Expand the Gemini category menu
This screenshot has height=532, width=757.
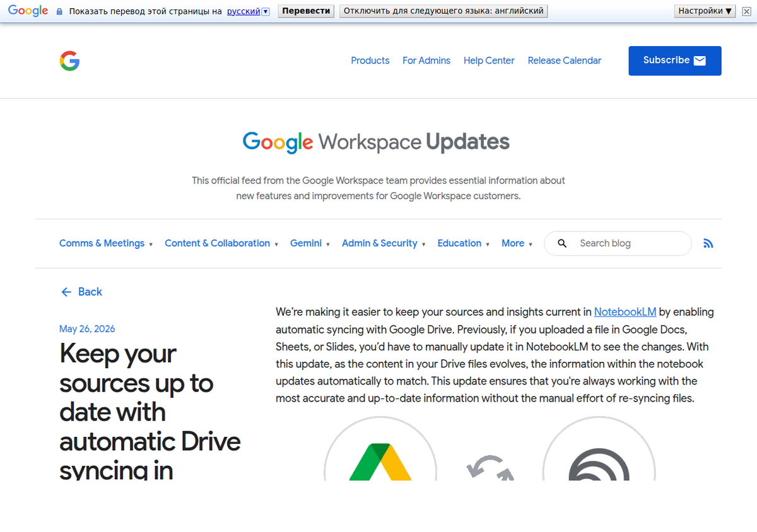coord(310,243)
